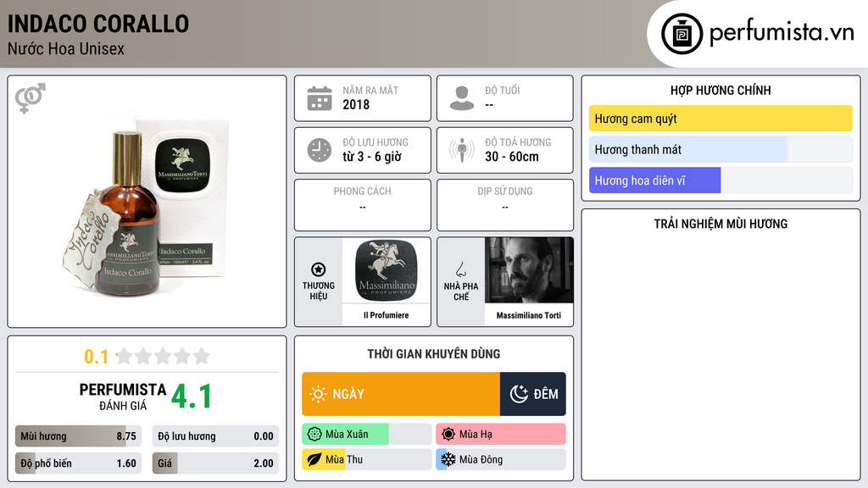
Task: Click the Perfumista đánh giá label
Action: click(x=123, y=397)
